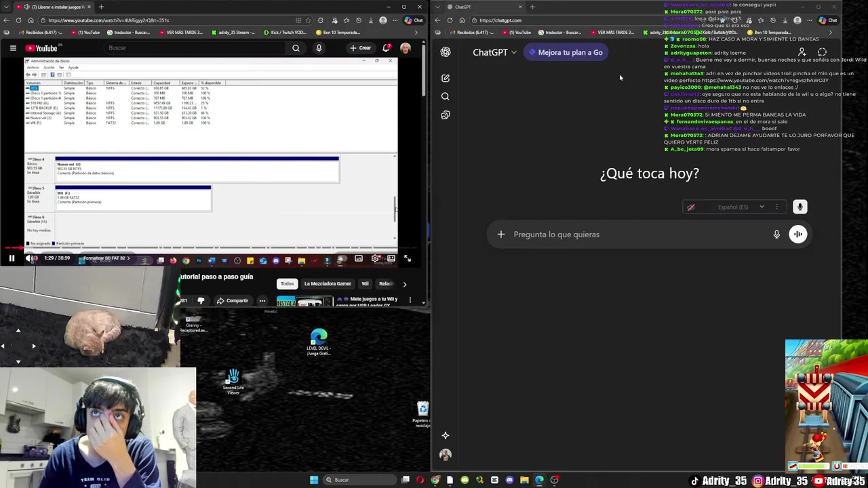The image size is (868, 488).
Task: Toggle the YouTube autoplay switch
Action: pyautogui.click(x=341, y=258)
